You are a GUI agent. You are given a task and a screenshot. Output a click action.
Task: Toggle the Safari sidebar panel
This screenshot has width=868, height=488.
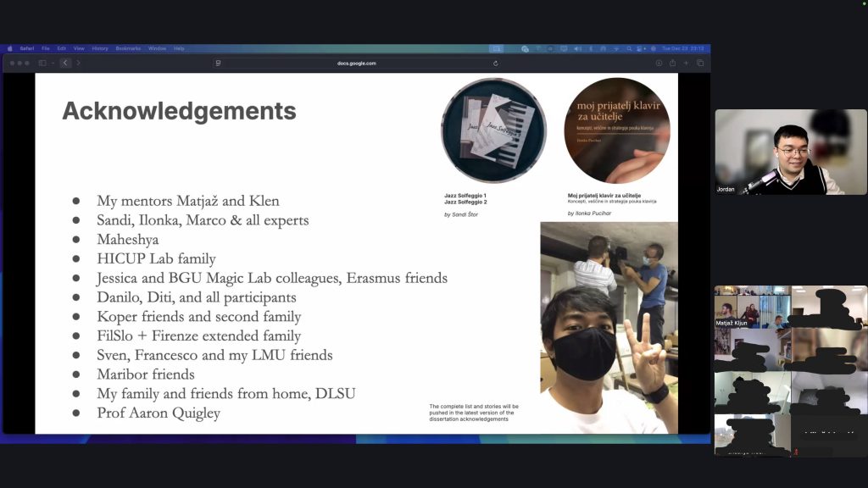(42, 63)
